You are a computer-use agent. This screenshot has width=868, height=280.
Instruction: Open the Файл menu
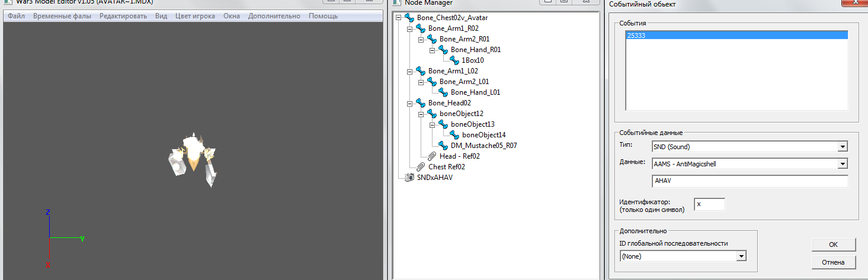click(x=17, y=16)
